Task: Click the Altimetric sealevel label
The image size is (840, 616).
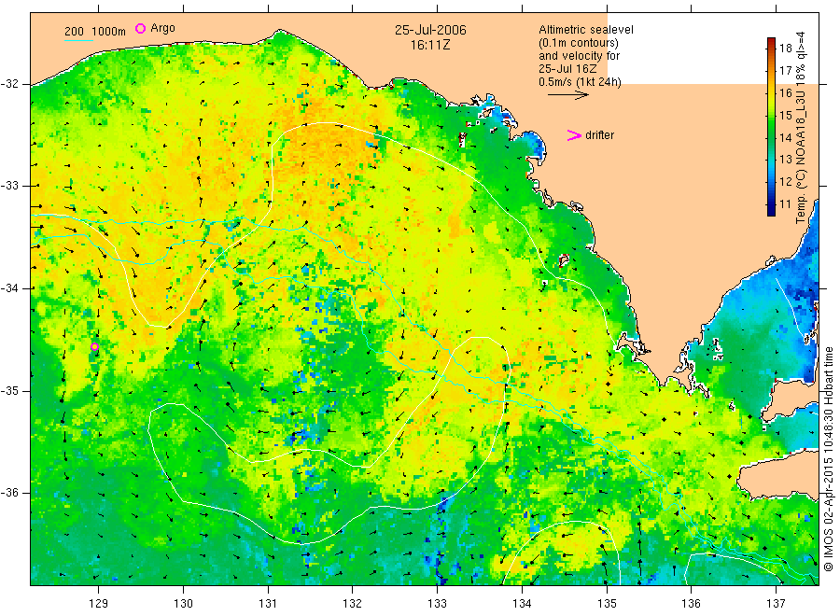Action: coord(586,30)
